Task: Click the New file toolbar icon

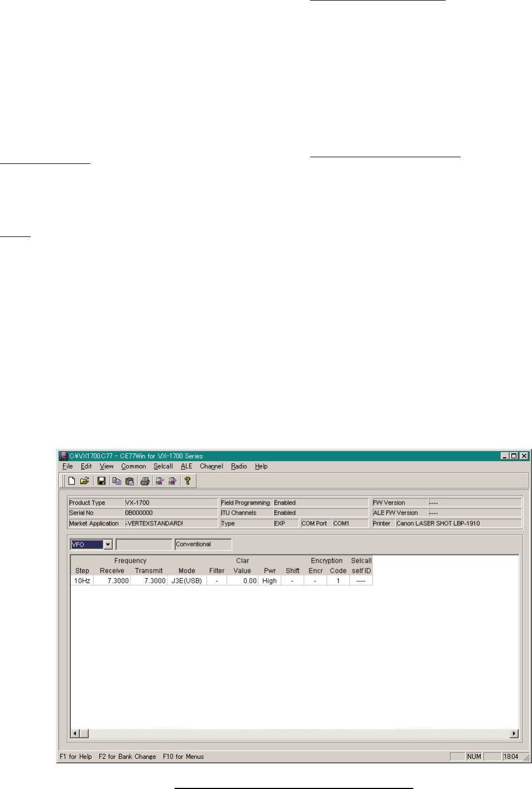Action: 71,481
